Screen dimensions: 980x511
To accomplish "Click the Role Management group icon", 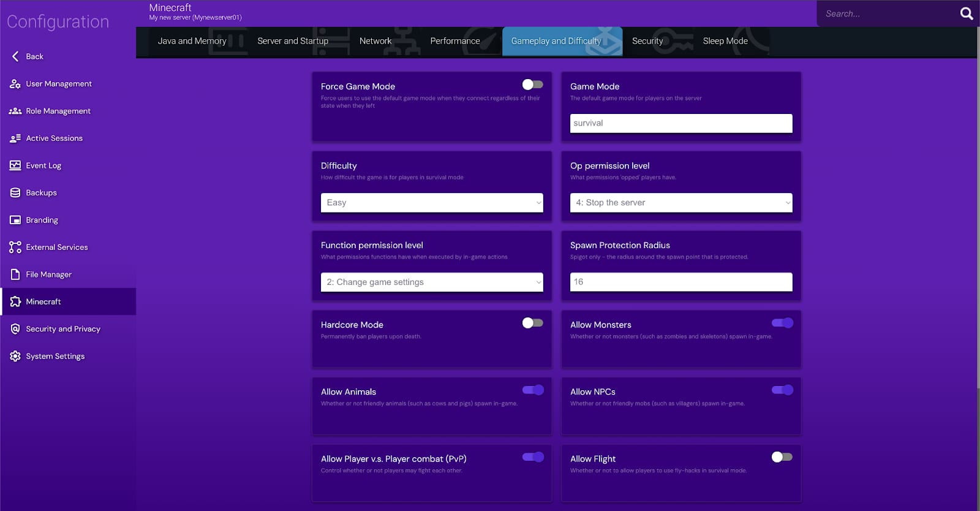I will click(x=15, y=111).
